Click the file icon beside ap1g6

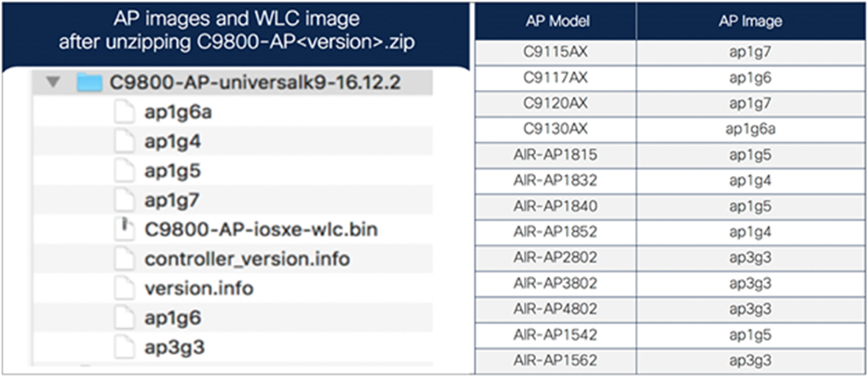tap(124, 318)
